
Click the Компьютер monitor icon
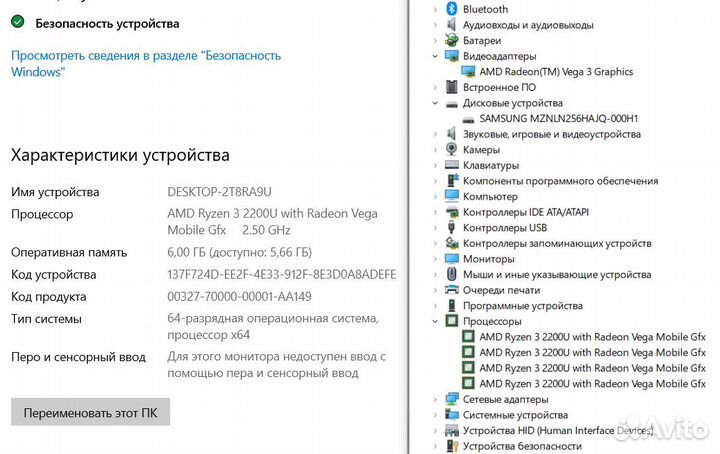click(452, 196)
